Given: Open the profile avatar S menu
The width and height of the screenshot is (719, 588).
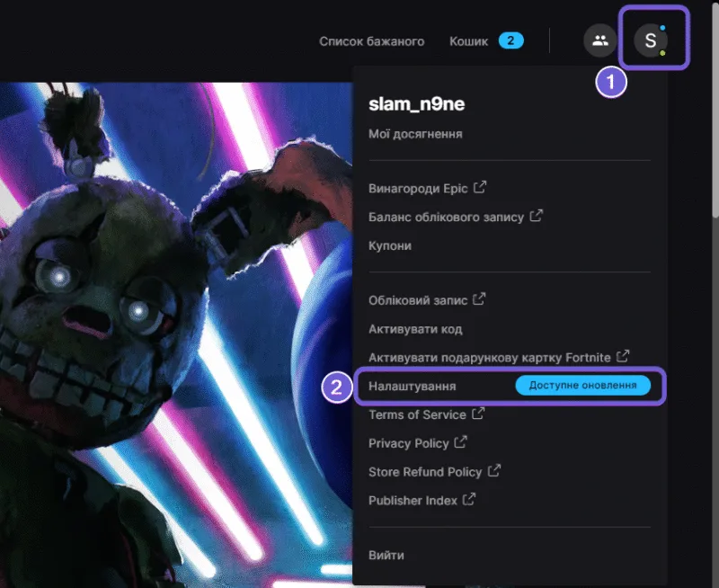Looking at the screenshot, I should coord(651,40).
